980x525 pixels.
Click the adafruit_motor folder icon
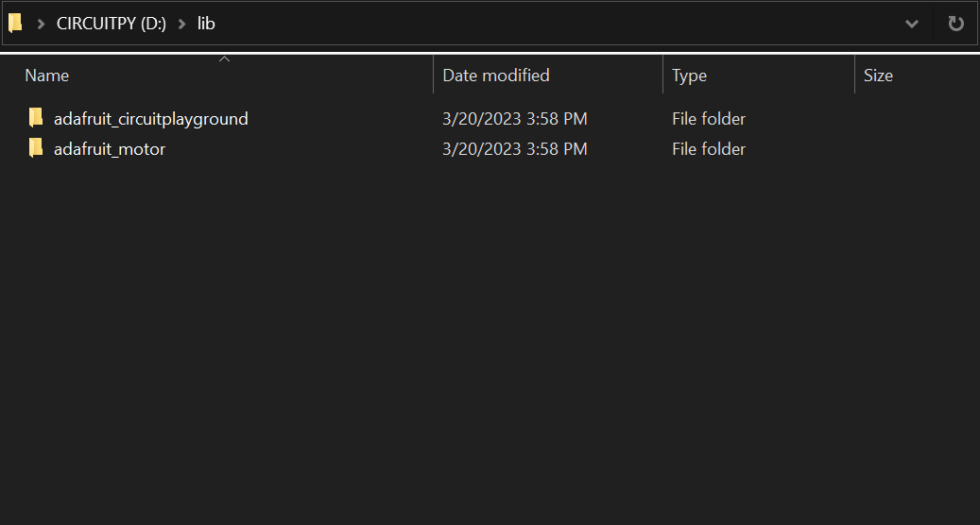[x=36, y=148]
